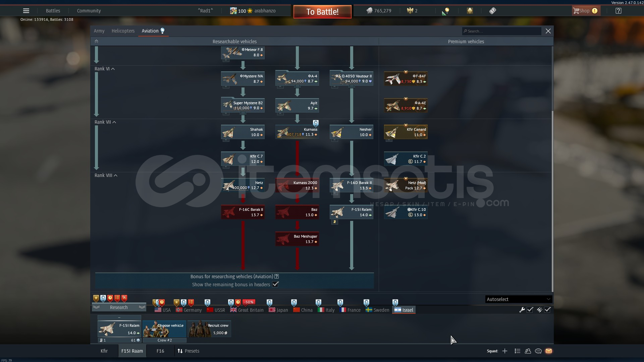Click the ammo auto-refill icon

(x=539, y=310)
